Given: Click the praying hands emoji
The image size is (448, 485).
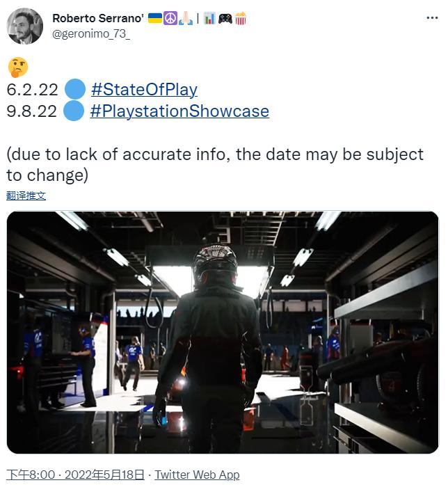Looking at the screenshot, I should (x=185, y=19).
